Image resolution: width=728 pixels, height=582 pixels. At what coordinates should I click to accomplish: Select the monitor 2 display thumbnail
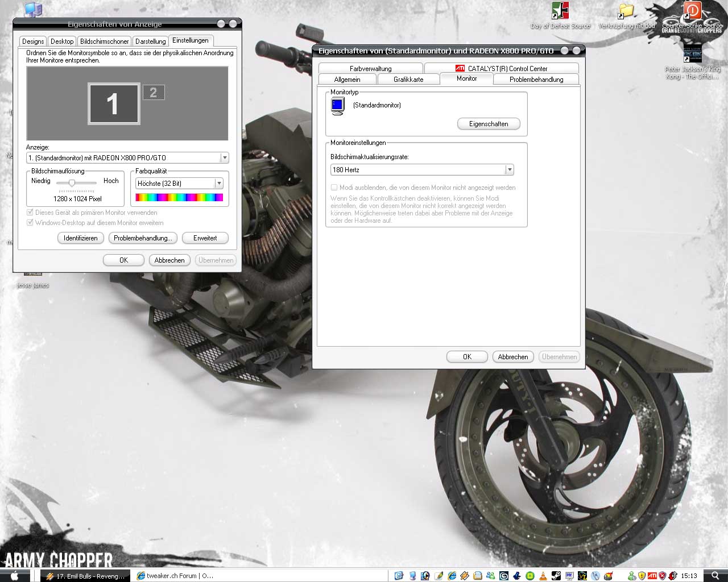153,93
